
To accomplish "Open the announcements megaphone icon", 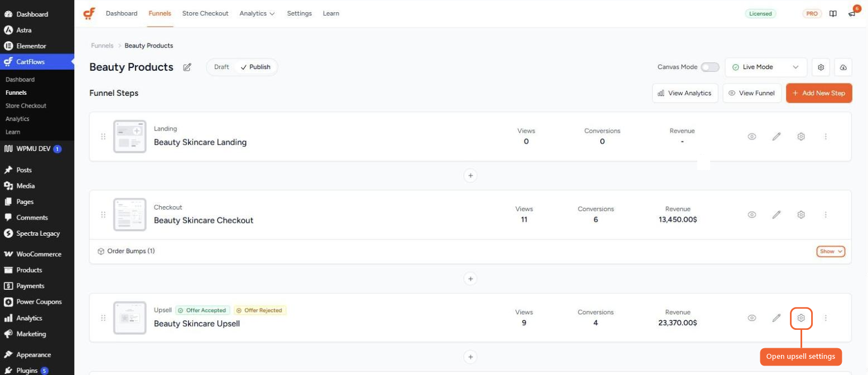I will [852, 14].
